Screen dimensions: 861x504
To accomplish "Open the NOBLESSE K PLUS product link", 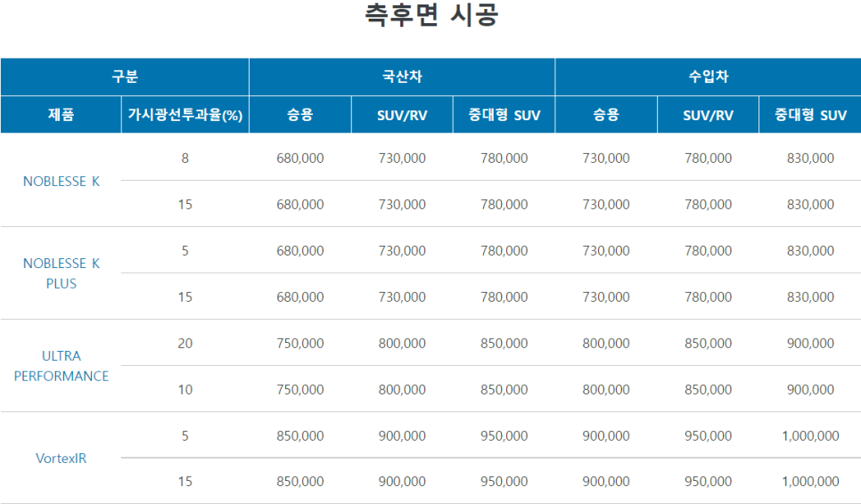I will (x=61, y=273).
